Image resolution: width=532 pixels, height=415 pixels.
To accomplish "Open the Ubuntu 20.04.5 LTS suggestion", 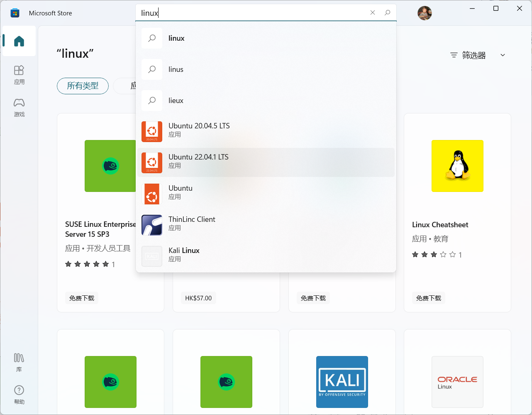I will point(266,131).
